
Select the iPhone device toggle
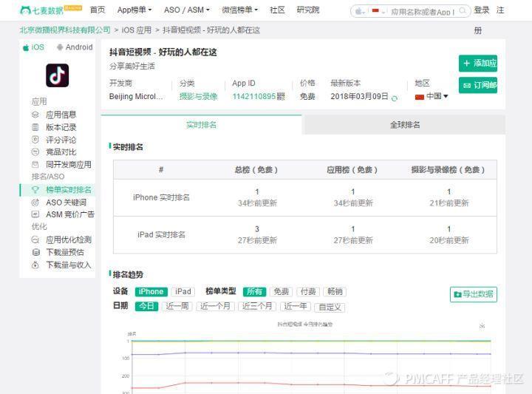151,291
